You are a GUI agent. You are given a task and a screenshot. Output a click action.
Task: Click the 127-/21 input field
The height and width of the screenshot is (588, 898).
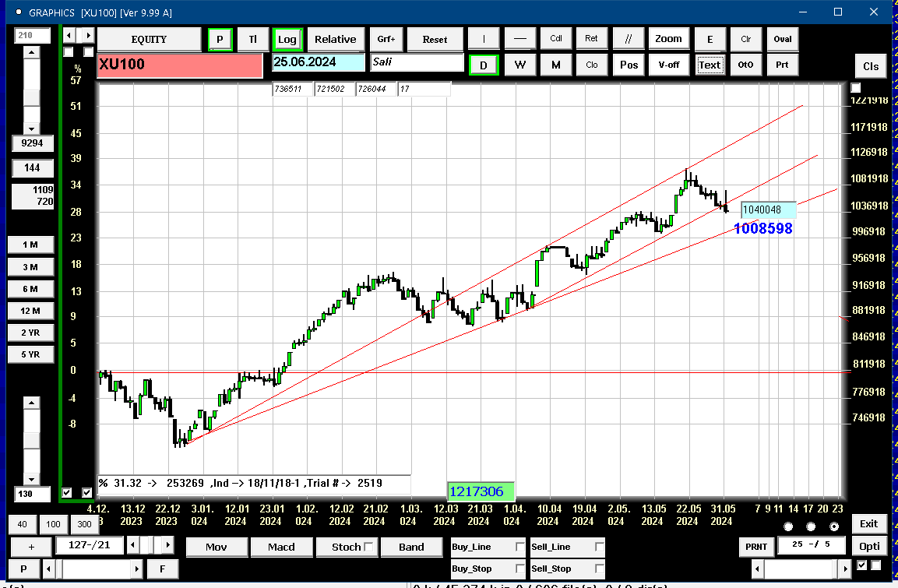pos(90,545)
